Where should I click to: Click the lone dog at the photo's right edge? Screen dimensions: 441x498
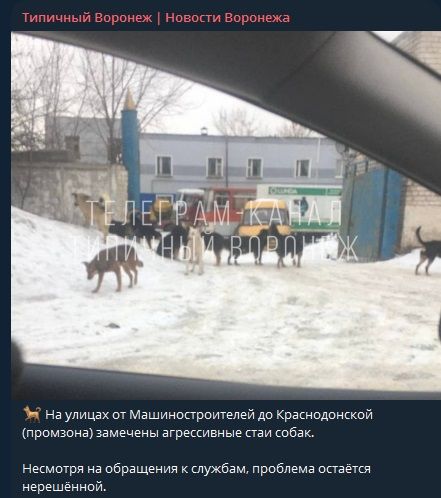[428, 251]
